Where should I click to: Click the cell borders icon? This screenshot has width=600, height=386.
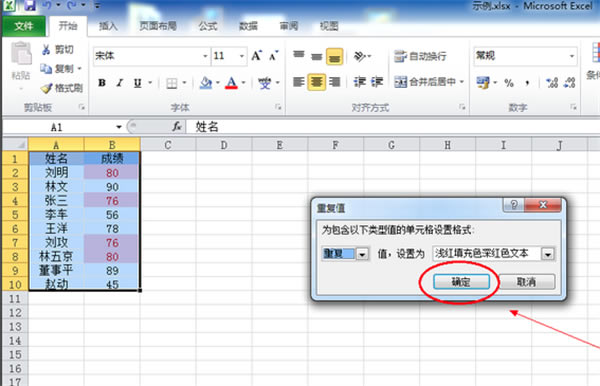pos(171,83)
